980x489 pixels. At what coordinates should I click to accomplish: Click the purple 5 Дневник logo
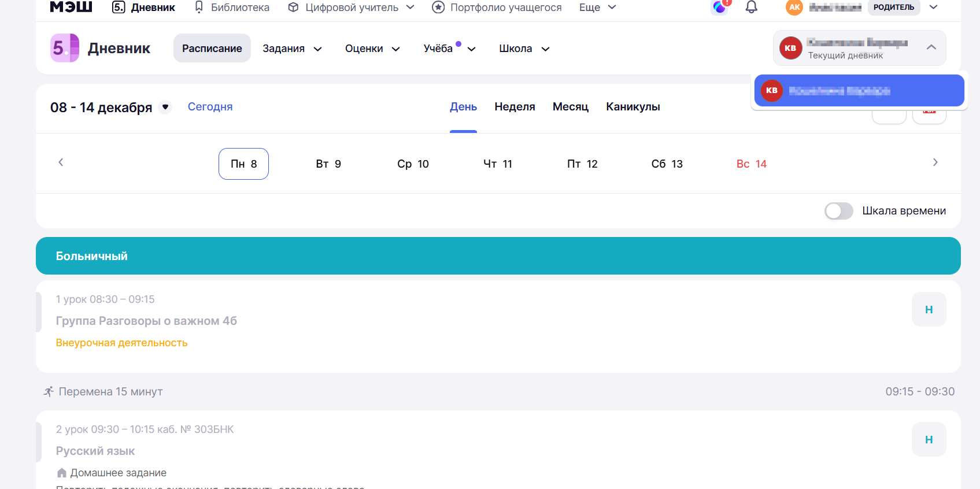(65, 48)
